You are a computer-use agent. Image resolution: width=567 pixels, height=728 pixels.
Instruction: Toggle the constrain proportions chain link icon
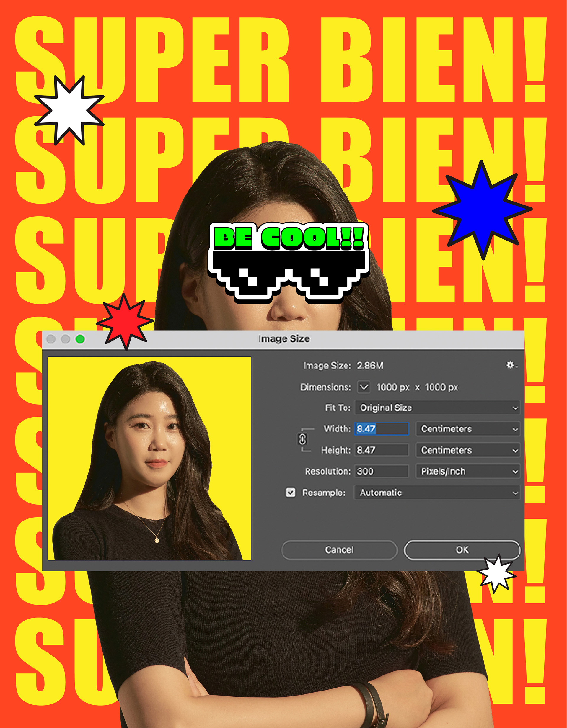coord(302,439)
